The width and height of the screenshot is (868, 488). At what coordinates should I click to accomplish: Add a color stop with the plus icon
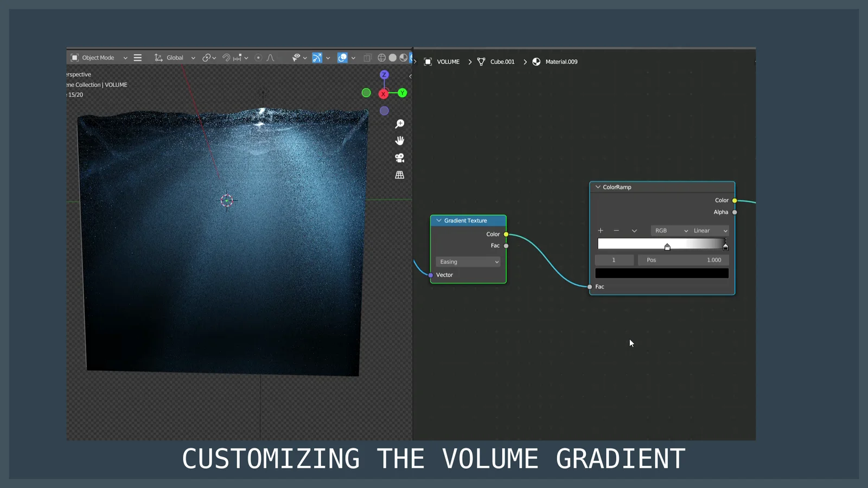click(601, 230)
